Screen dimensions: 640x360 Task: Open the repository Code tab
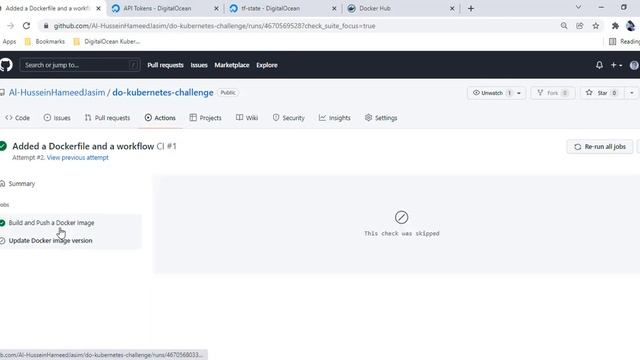click(18, 118)
